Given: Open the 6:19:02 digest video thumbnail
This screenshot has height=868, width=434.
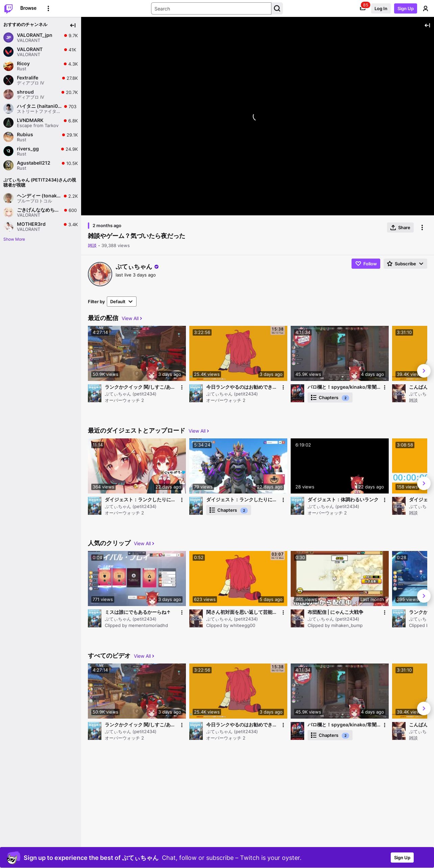Looking at the screenshot, I should (x=340, y=466).
